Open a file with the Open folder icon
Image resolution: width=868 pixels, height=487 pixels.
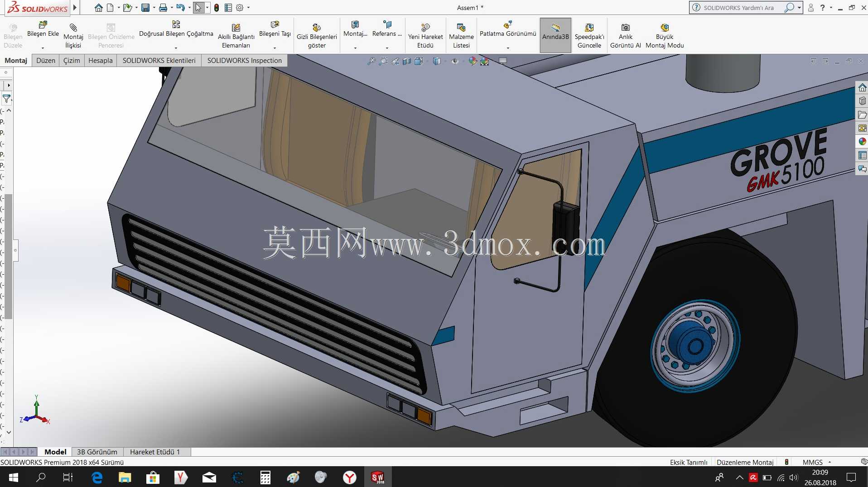click(x=127, y=8)
